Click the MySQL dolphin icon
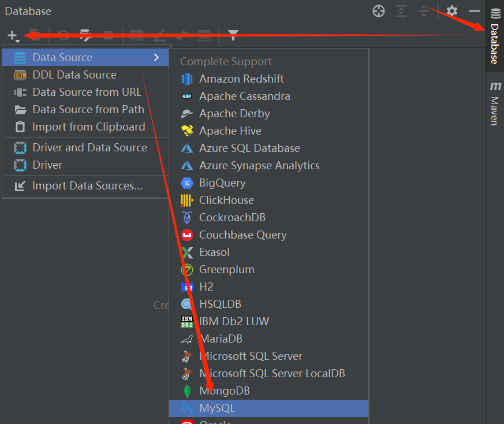This screenshot has width=504, height=424. tap(186, 408)
